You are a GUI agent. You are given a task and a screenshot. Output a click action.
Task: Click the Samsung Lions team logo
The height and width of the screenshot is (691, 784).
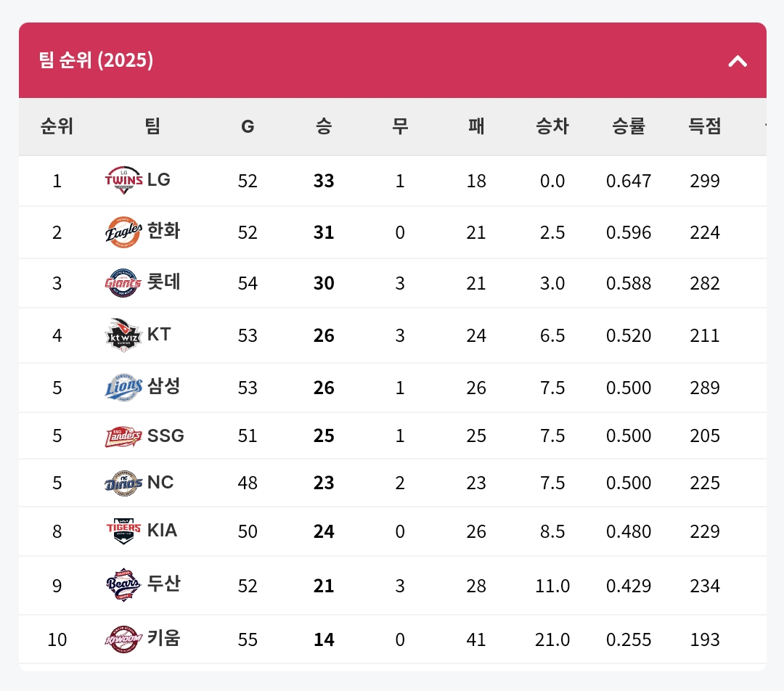[123, 388]
